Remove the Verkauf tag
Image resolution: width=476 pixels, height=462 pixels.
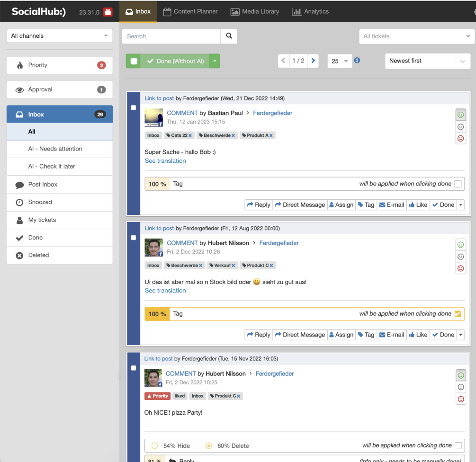pyautogui.click(x=233, y=266)
